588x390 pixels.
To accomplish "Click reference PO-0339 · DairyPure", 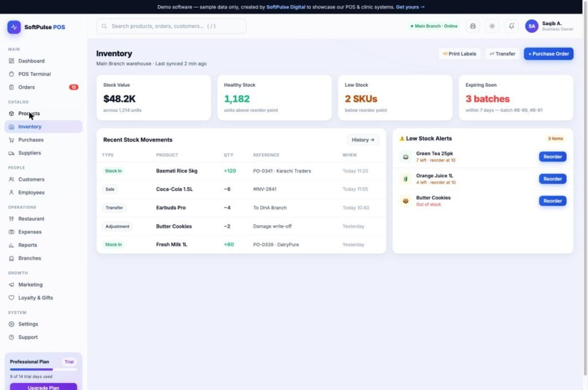I will [276, 245].
